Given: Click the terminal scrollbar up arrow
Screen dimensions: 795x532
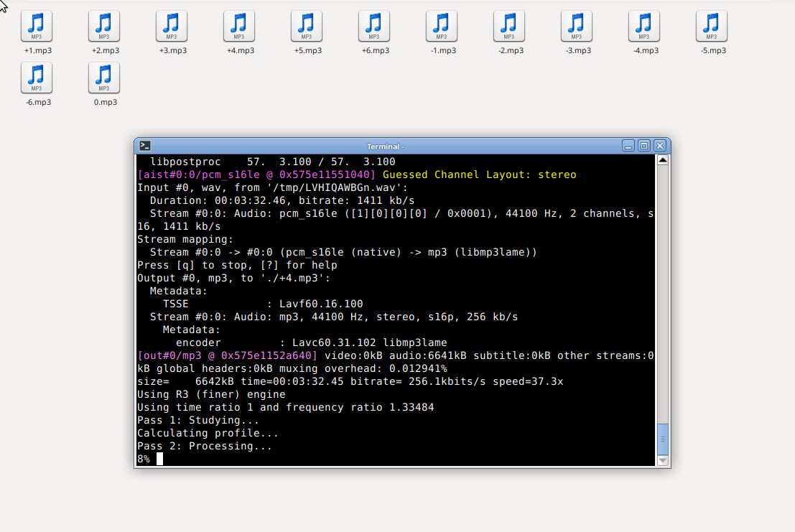Looking at the screenshot, I should (x=663, y=160).
